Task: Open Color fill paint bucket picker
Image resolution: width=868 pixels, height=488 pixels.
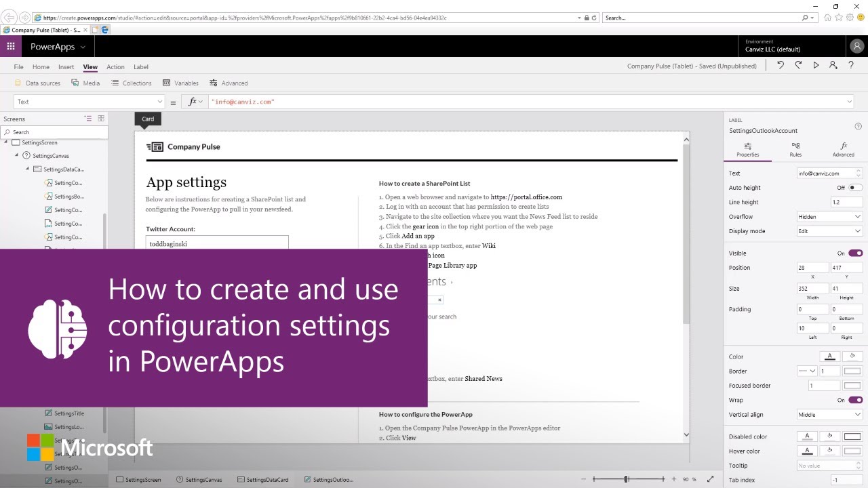Action: click(x=852, y=357)
